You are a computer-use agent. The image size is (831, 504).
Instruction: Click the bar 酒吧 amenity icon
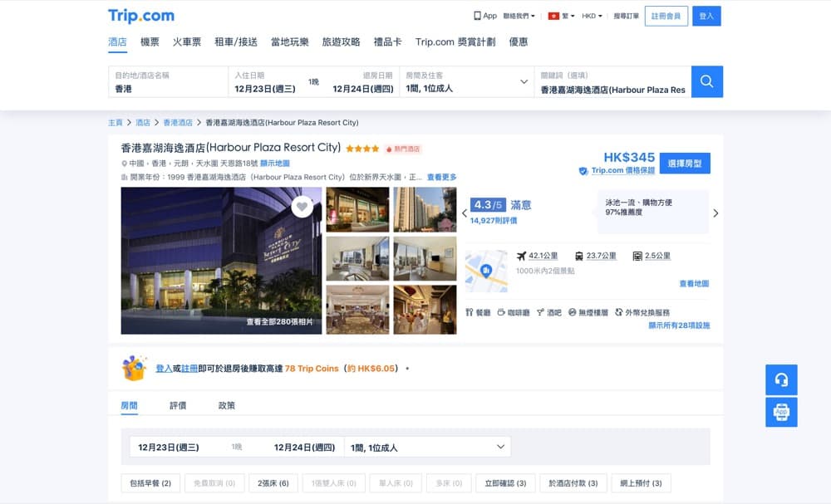click(540, 312)
